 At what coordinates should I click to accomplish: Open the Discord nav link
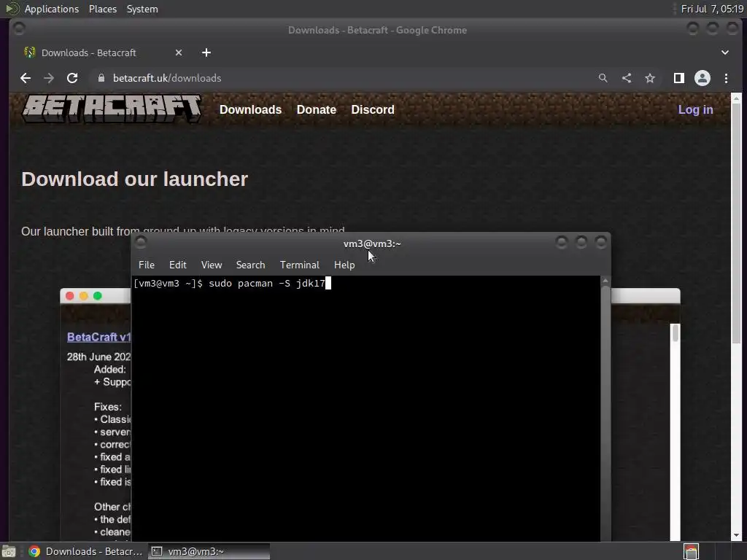(373, 109)
